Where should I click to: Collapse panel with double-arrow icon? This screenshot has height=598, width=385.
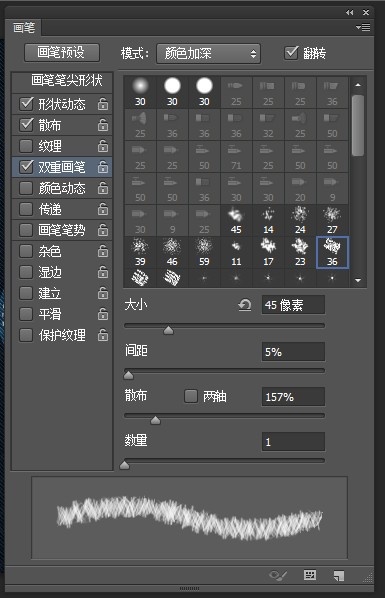(349, 13)
